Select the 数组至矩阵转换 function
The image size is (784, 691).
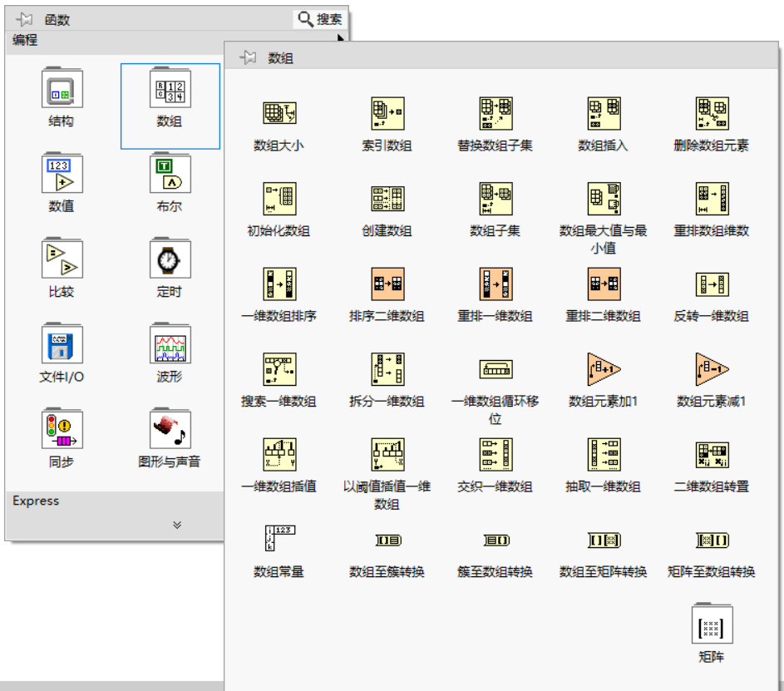pyautogui.click(x=604, y=540)
